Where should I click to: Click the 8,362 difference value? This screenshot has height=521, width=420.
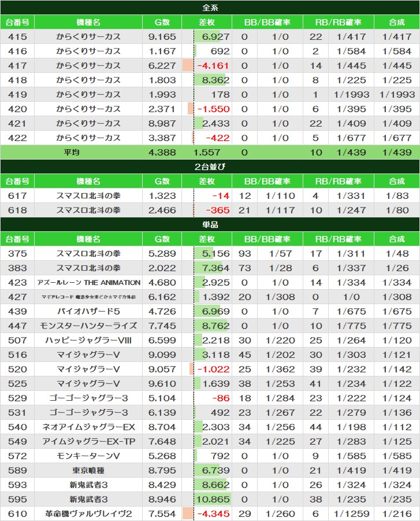[x=215, y=80]
